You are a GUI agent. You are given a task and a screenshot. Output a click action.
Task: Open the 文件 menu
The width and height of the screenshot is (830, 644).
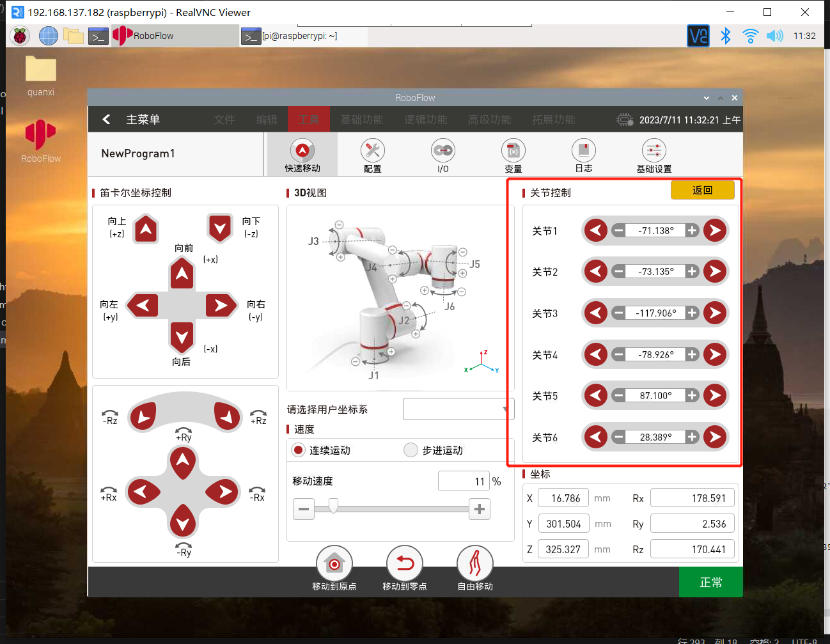224,120
